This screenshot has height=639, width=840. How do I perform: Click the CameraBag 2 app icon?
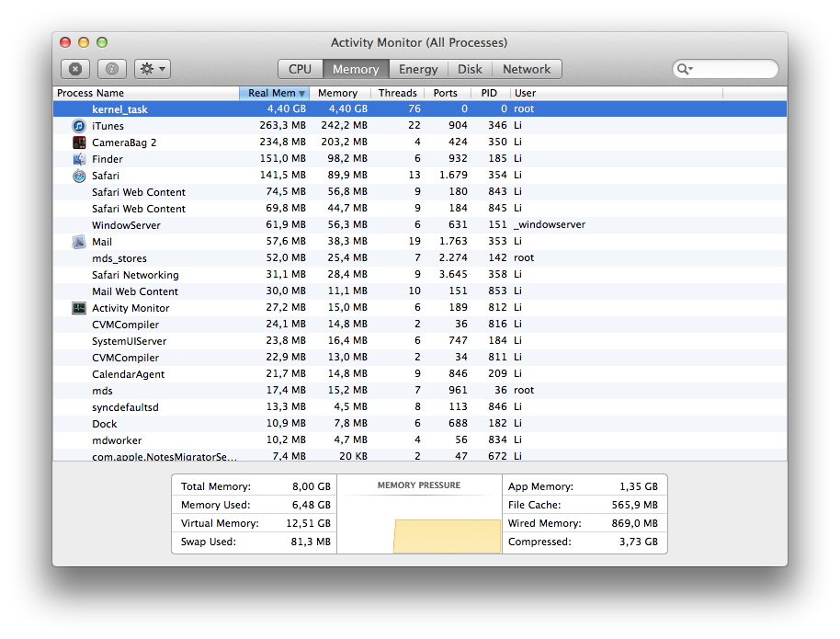click(x=79, y=143)
